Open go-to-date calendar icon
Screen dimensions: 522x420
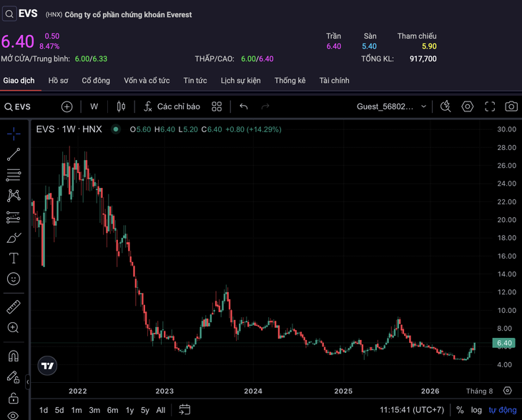184,410
